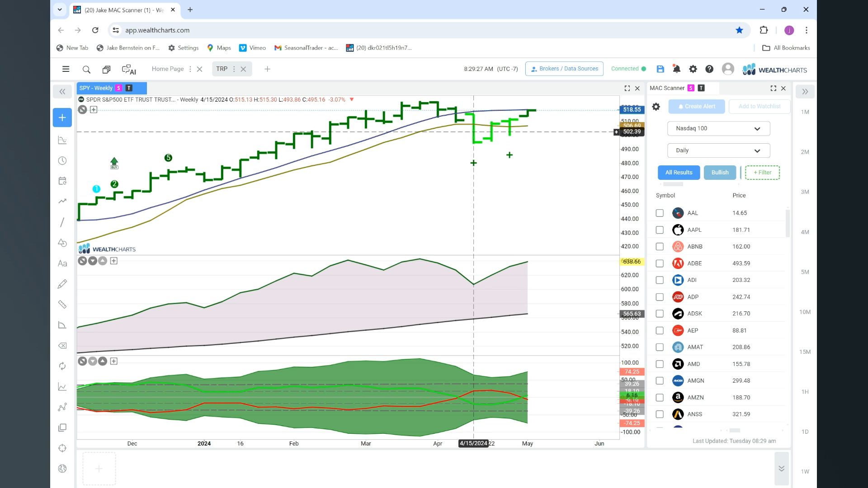The image size is (868, 488).
Task: Add a scanner + Filter
Action: point(762,173)
